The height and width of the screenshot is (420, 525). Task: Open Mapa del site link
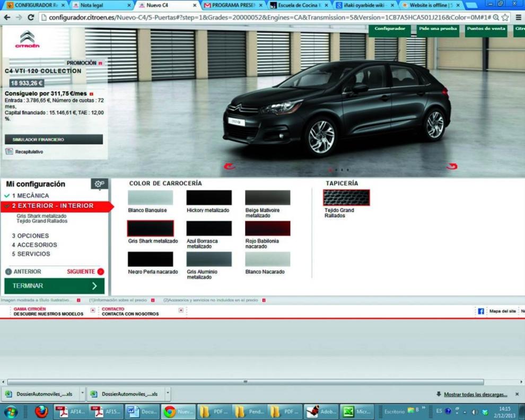tap(503, 311)
